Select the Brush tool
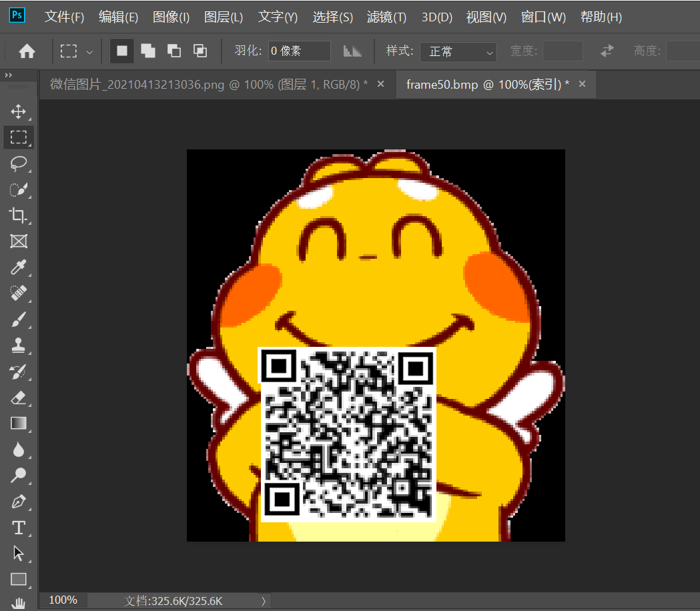700x611 pixels. point(18,319)
